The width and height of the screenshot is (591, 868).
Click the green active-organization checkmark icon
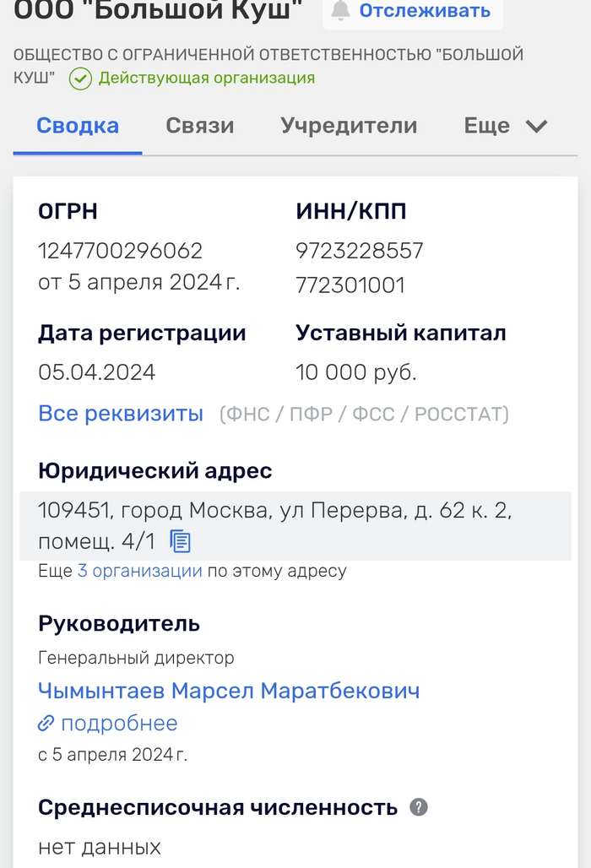(80, 79)
